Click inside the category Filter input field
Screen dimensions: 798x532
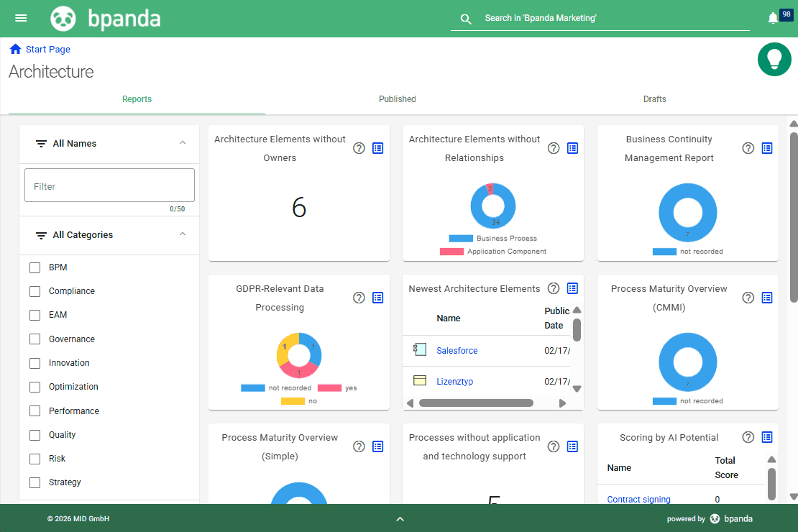(x=109, y=185)
